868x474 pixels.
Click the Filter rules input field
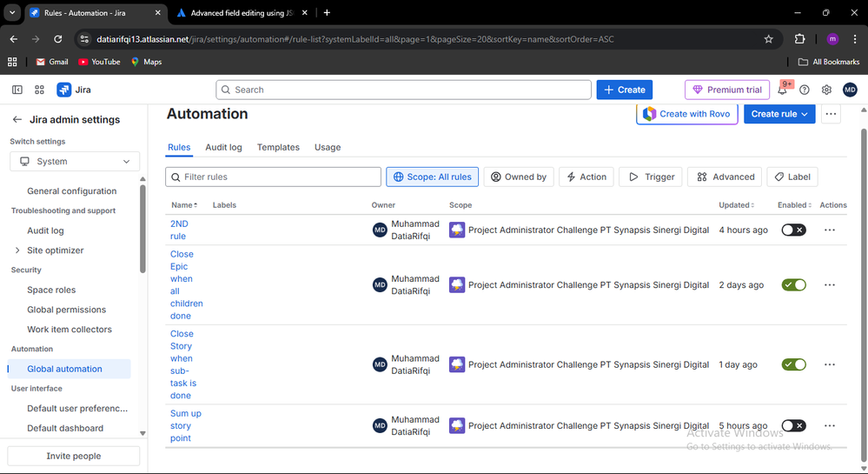point(273,177)
